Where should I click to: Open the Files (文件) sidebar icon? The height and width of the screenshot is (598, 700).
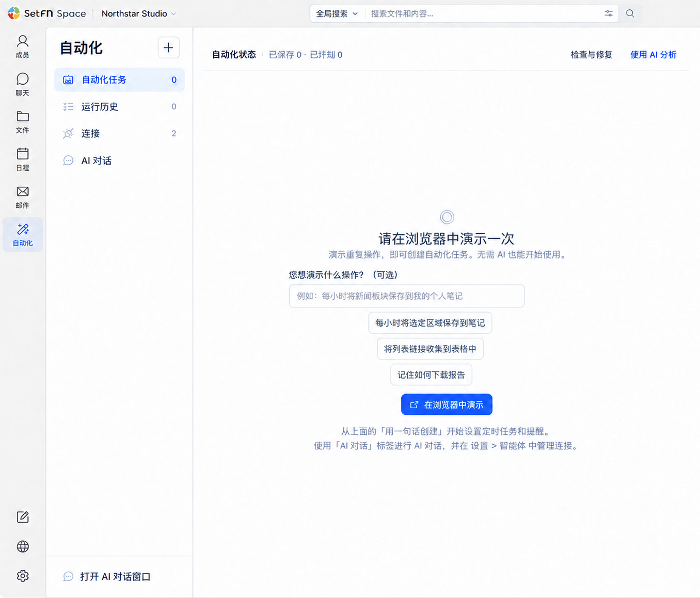[x=22, y=122]
